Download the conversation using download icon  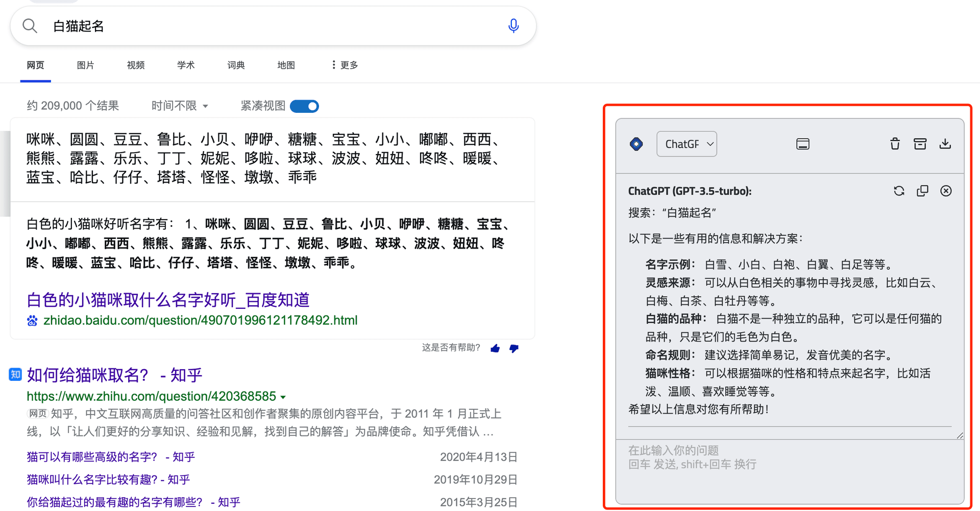pyautogui.click(x=945, y=144)
